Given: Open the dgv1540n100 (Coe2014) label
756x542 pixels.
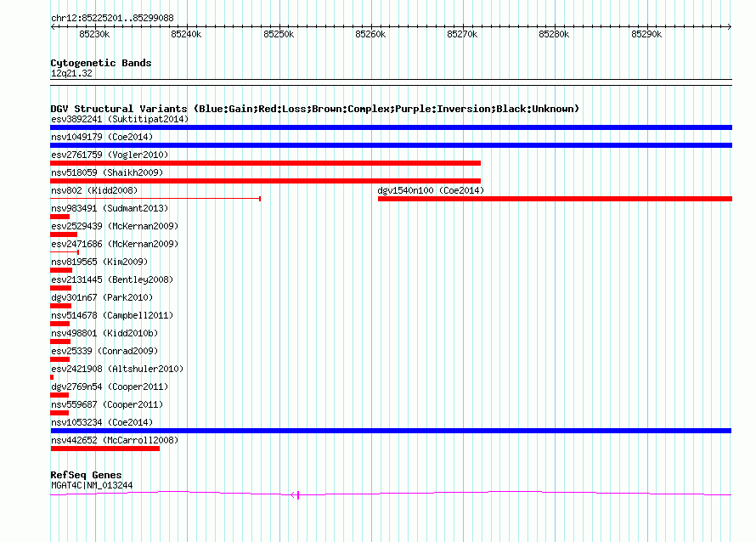Looking at the screenshot, I should (x=431, y=190).
